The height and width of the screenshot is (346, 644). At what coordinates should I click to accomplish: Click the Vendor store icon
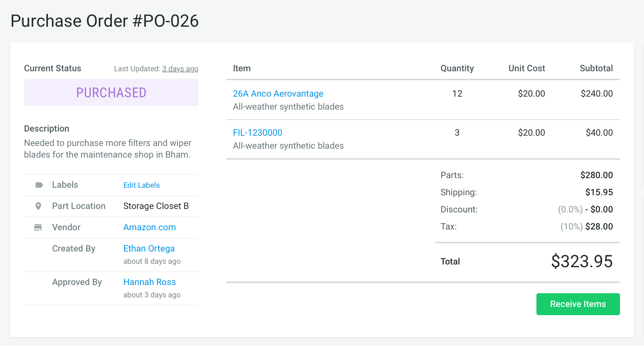[38, 227]
